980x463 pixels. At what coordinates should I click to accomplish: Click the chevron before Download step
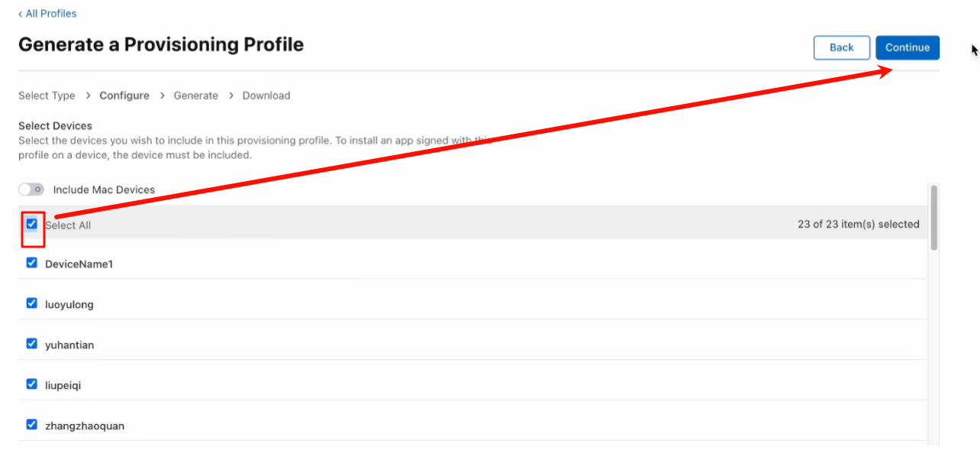(x=230, y=96)
